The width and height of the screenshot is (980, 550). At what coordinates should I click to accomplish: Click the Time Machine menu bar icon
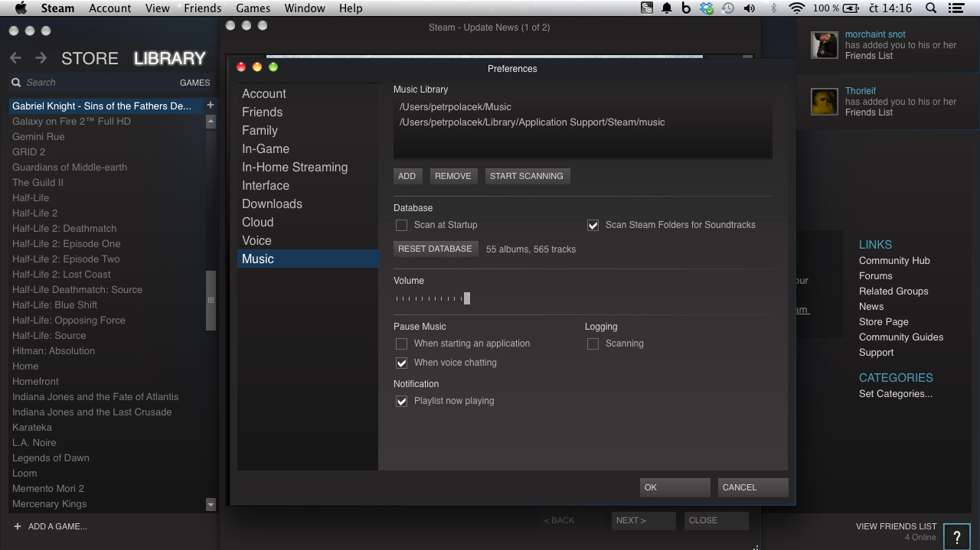728,8
